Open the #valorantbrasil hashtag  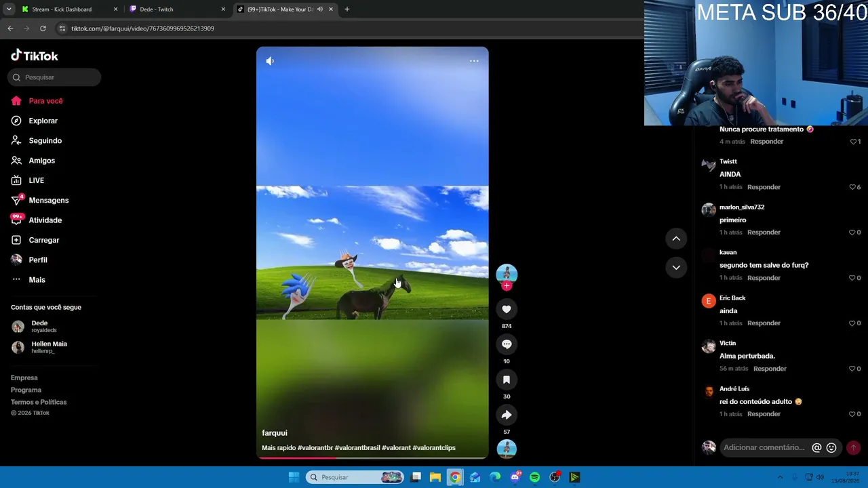pyautogui.click(x=357, y=448)
